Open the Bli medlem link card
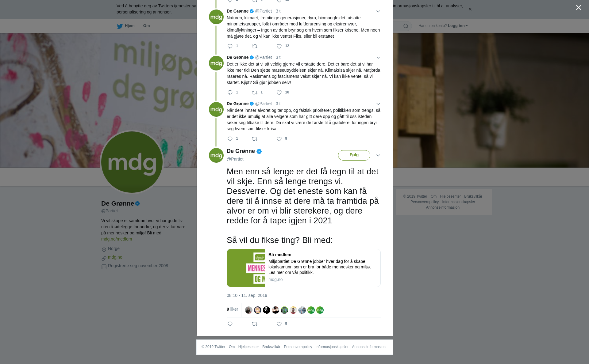Screen dimensions: 589x364 tap(304, 268)
